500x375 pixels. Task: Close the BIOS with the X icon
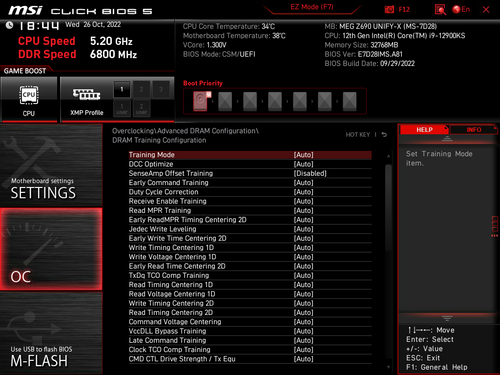[486, 10]
